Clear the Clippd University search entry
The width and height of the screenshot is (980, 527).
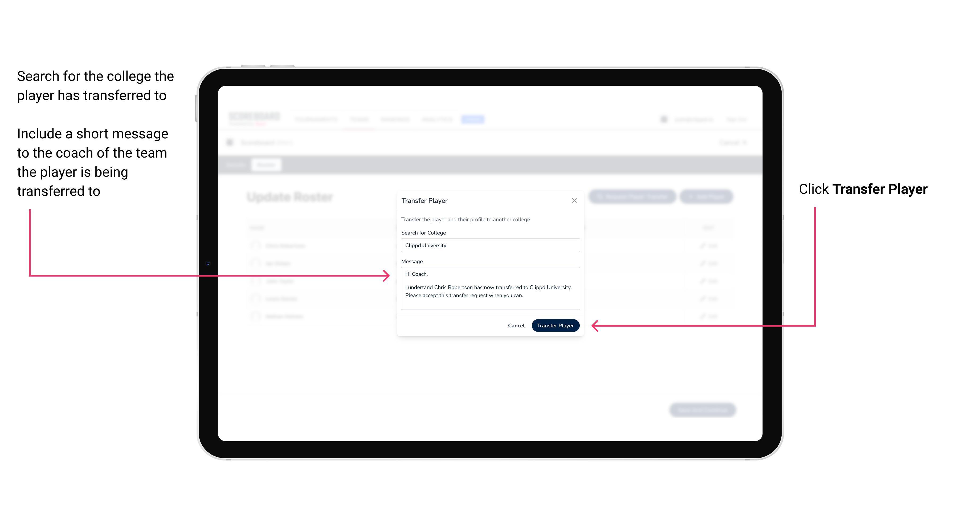click(488, 245)
